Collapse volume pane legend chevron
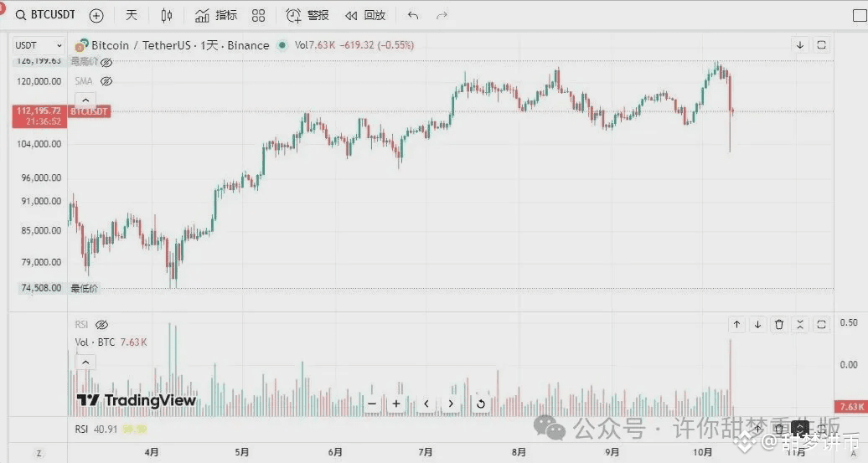868x463 pixels. 85,363
